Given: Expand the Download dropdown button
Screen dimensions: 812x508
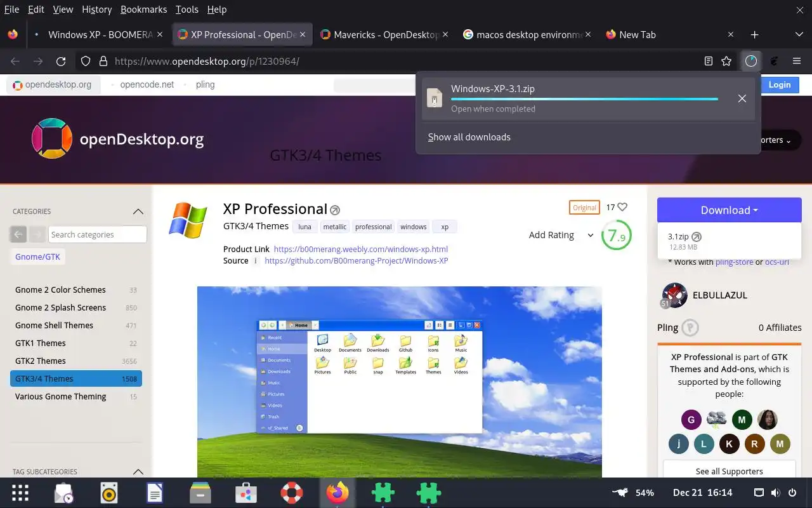Looking at the screenshot, I should pos(730,210).
